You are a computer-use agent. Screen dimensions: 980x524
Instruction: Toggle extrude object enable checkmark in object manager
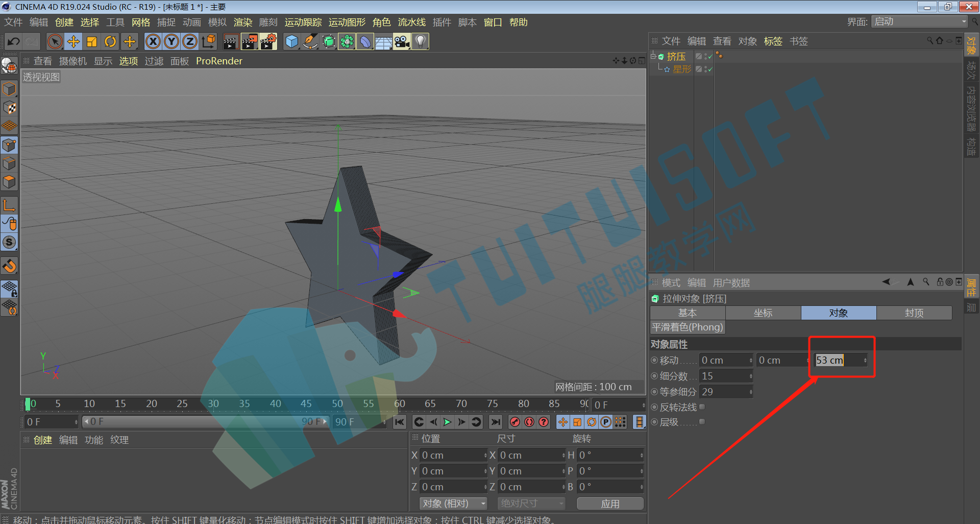tap(710, 56)
